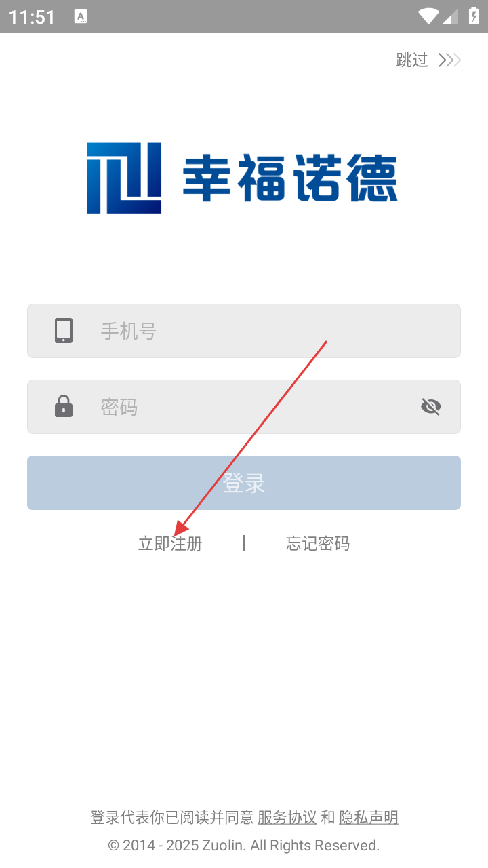Skip login via the 跳过 text

point(412,60)
